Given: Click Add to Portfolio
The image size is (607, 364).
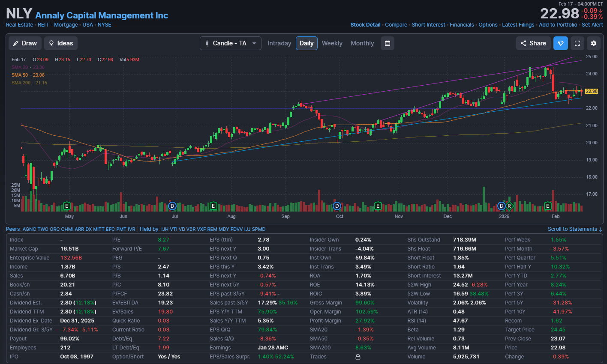Looking at the screenshot, I should [x=558, y=25].
